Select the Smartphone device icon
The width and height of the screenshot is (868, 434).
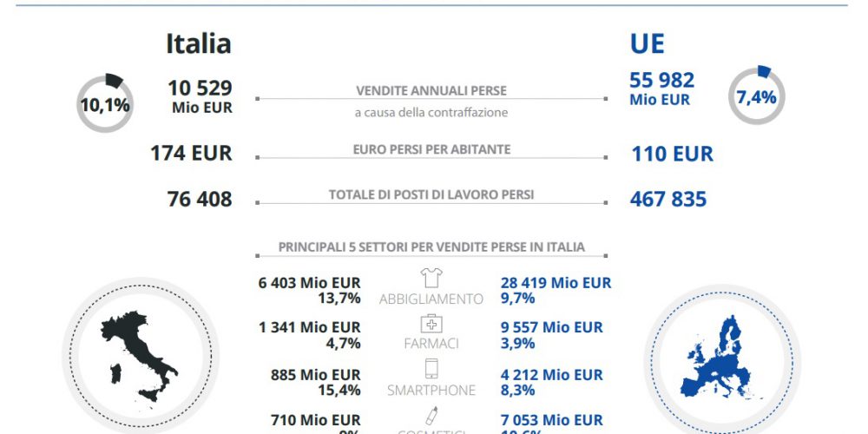[431, 369]
